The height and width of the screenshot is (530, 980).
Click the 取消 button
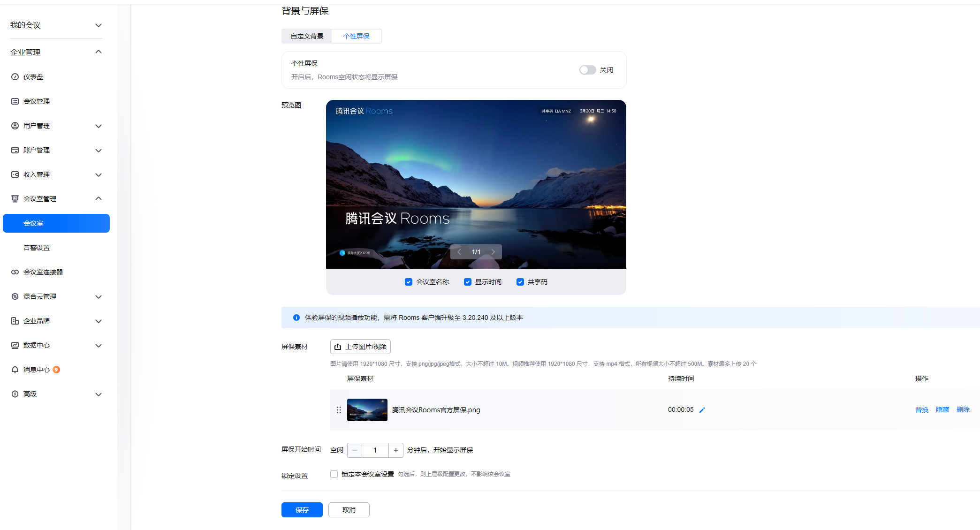coord(349,510)
